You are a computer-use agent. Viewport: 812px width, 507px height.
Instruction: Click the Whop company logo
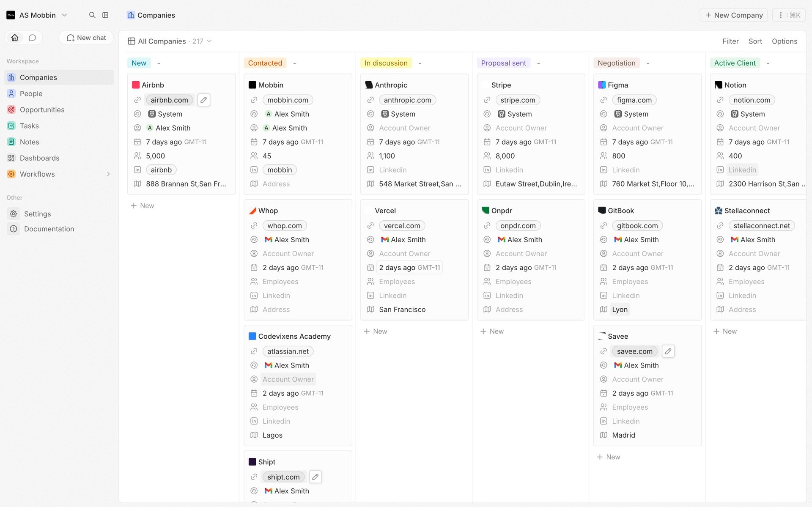252,211
